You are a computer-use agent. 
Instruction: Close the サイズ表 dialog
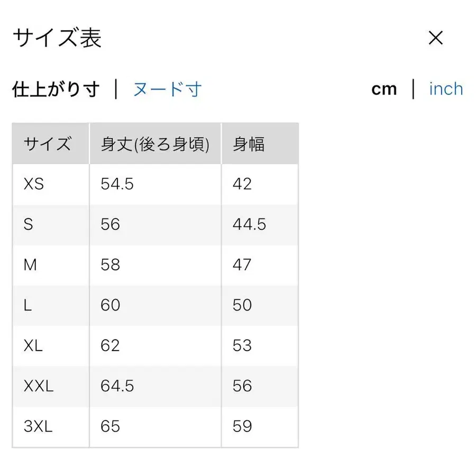pos(435,38)
